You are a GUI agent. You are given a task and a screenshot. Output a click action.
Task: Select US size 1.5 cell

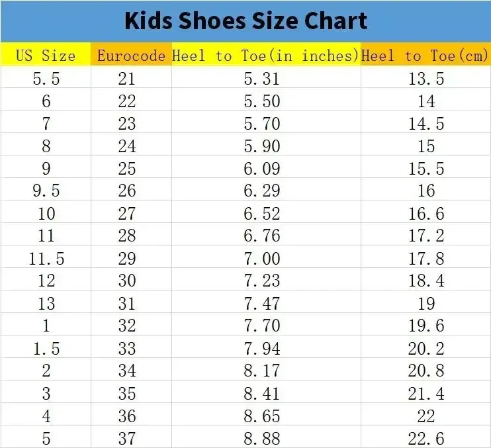tap(46, 349)
